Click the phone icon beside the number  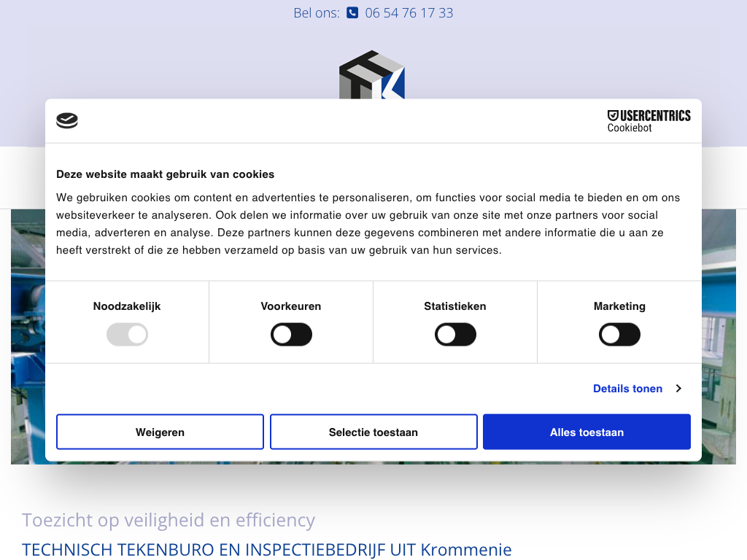coord(352,12)
